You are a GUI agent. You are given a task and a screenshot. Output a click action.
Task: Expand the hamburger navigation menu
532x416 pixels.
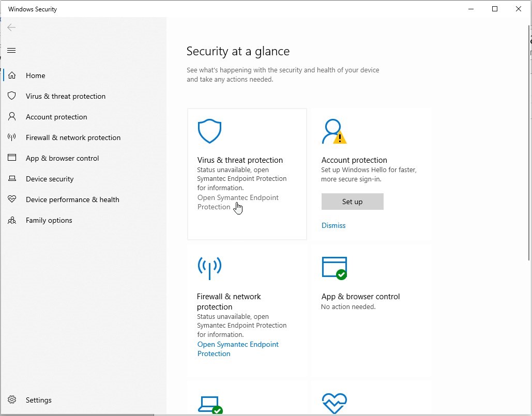click(11, 50)
